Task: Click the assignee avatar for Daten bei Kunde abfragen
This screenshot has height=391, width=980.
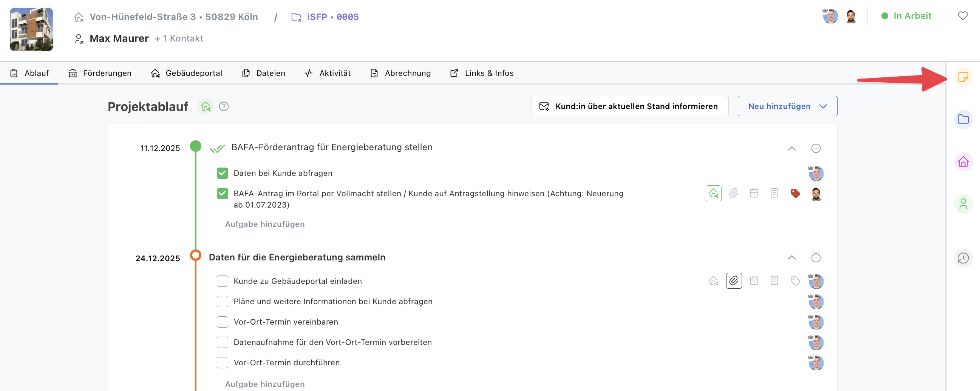Action: [816, 173]
